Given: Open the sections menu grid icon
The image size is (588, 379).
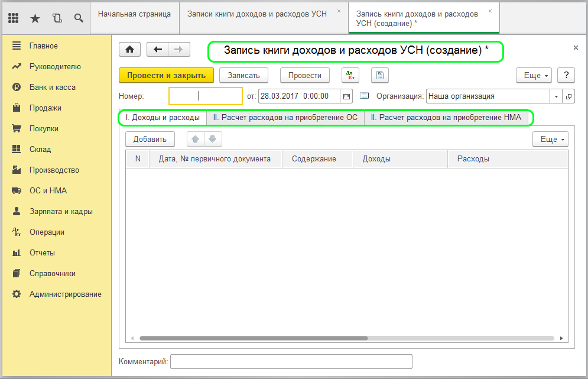Looking at the screenshot, I should 14,18.
